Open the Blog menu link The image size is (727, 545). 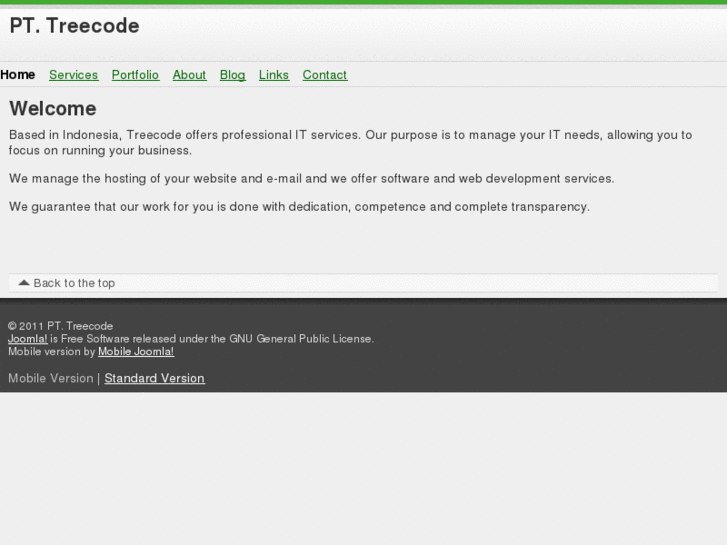232,75
